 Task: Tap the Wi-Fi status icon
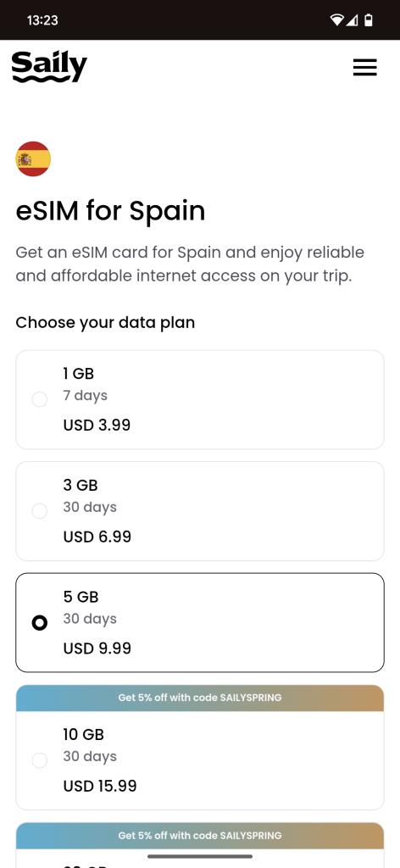tap(336, 20)
